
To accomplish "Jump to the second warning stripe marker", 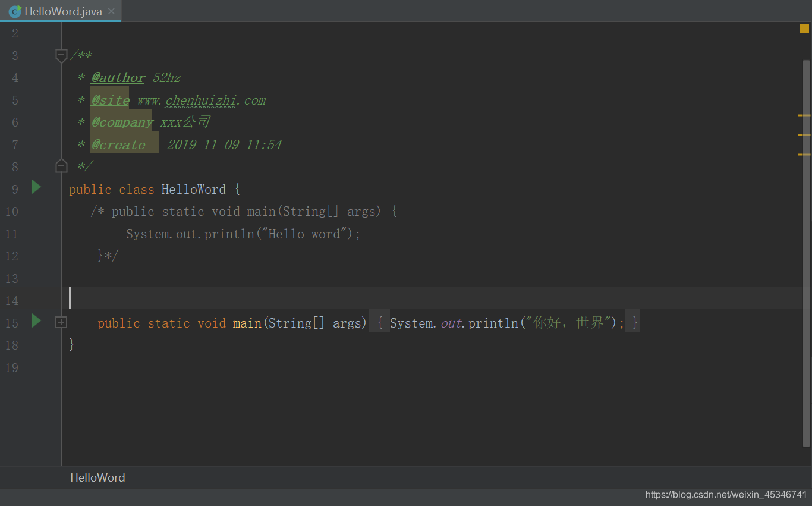I will (804, 135).
